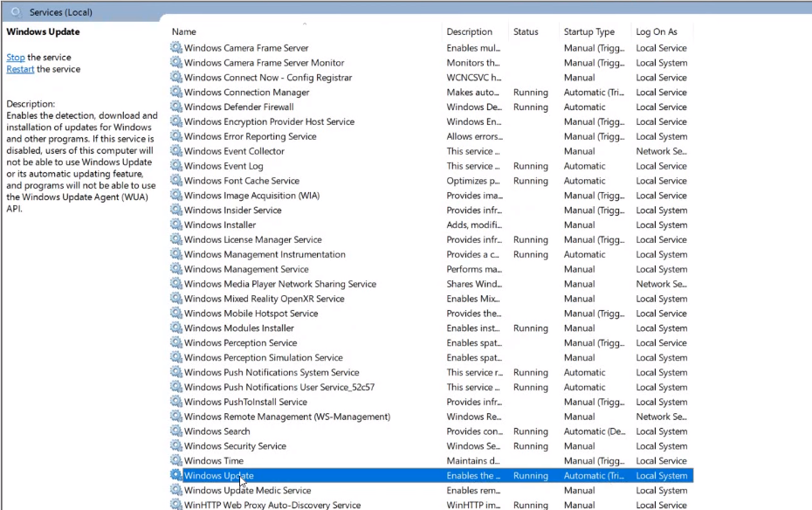The width and height of the screenshot is (812, 510).
Task: Click the gear icon for Windows License Manager Service
Action: pyautogui.click(x=176, y=239)
